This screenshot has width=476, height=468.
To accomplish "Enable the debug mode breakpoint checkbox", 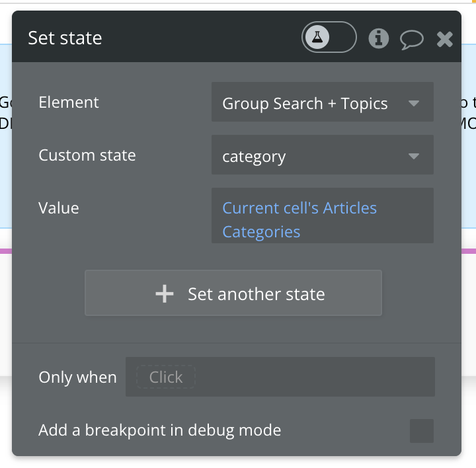I will coord(421,430).
